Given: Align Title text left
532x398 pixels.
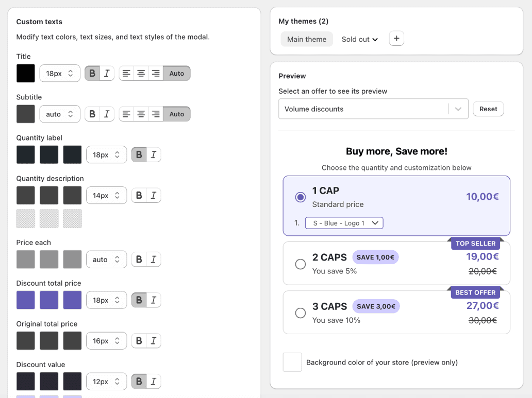Looking at the screenshot, I should tap(126, 73).
